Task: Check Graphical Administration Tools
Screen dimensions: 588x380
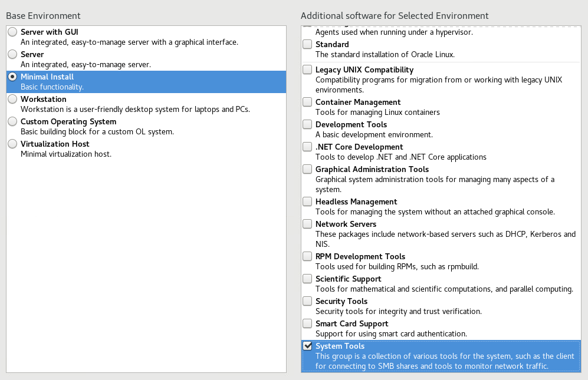Action: coord(307,168)
